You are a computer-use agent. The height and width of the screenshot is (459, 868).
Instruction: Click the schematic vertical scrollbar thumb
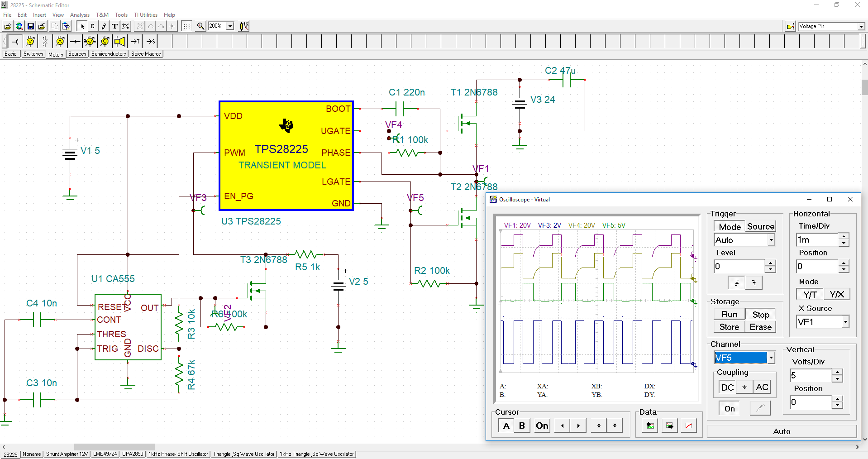(x=864, y=87)
